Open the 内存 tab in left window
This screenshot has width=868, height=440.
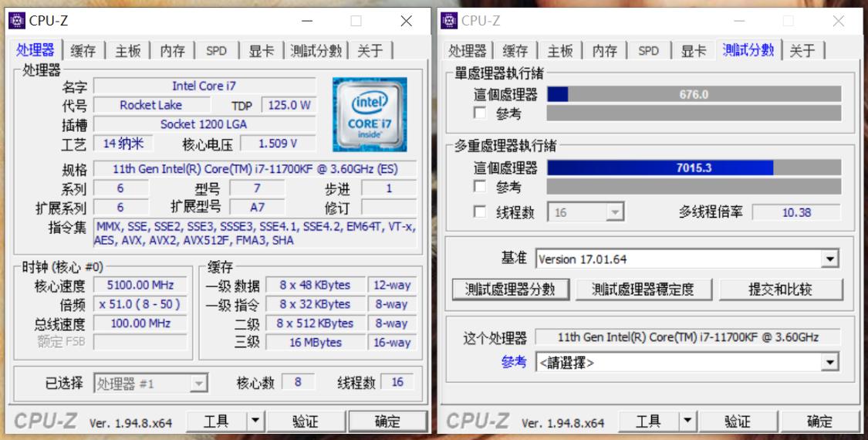pyautogui.click(x=173, y=51)
